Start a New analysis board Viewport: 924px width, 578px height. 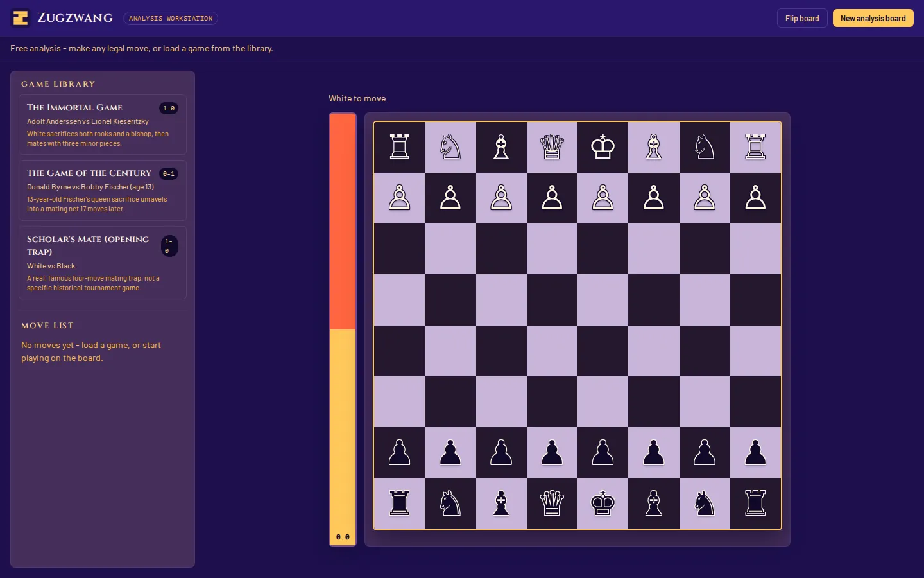[x=873, y=18]
